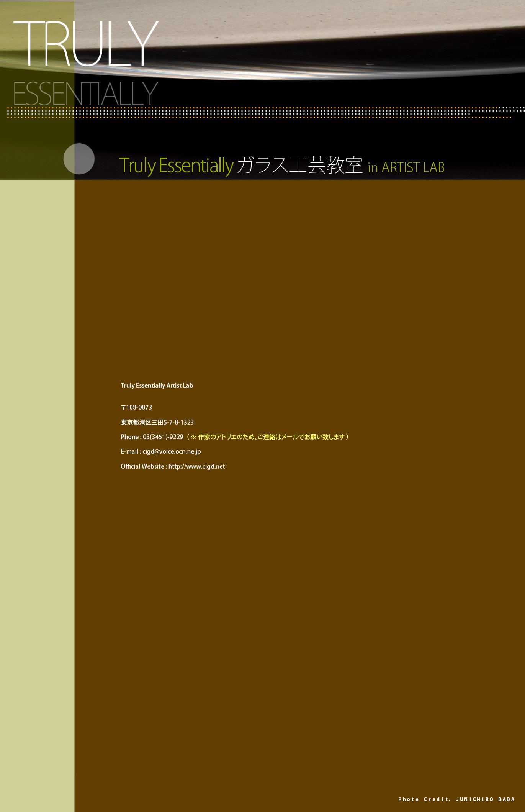The height and width of the screenshot is (812, 525).
Task: Click the green Truly Essentially heading text
Action: 176,166
